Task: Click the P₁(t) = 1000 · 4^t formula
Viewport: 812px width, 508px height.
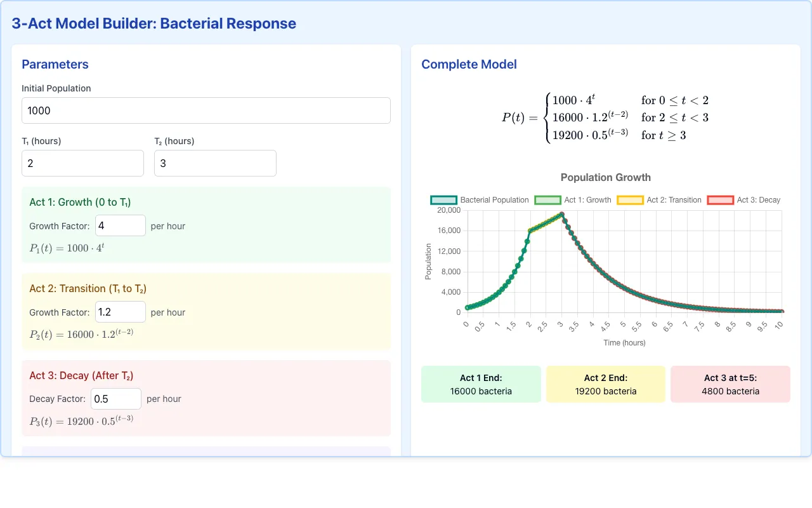Action: click(x=67, y=248)
